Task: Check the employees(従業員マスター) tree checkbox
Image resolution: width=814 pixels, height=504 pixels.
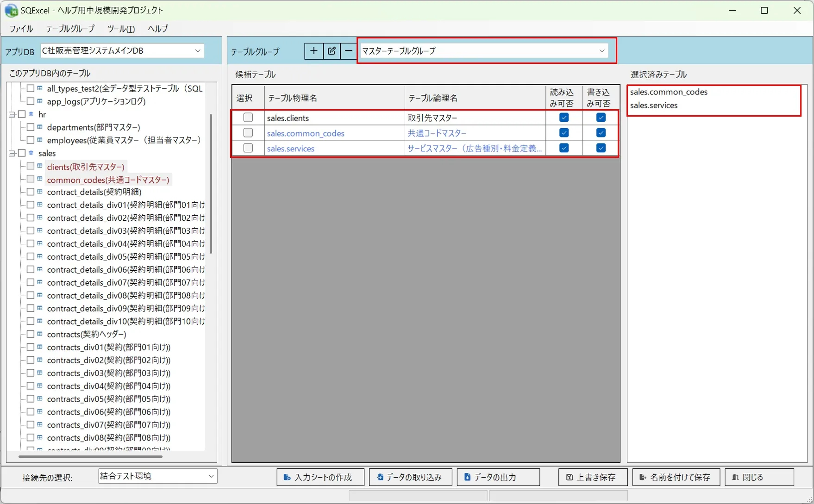Action: tap(31, 140)
